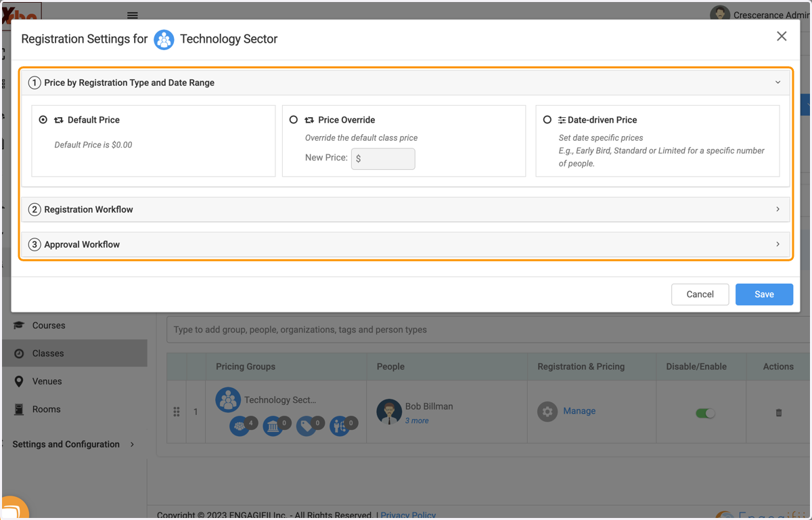
Task: Open the Privacy Policy link
Action: click(x=408, y=515)
